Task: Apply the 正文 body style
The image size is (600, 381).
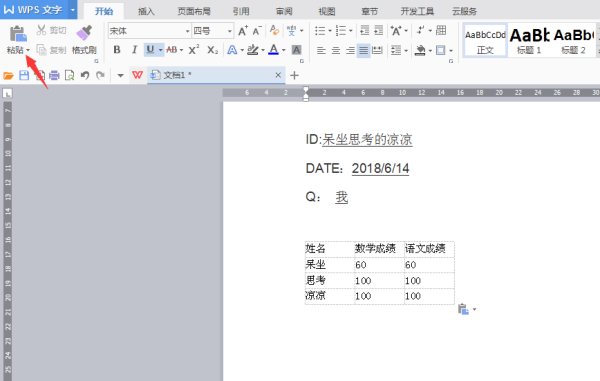Action: 485,41
